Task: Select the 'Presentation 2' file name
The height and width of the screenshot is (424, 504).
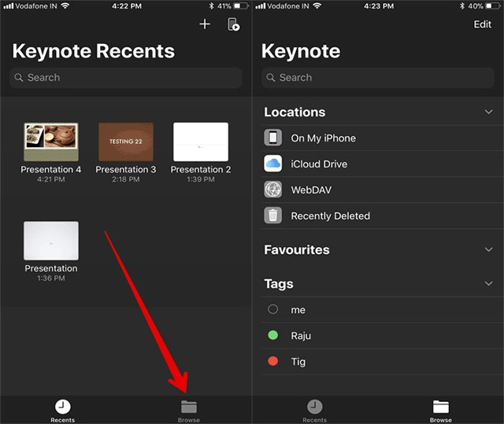Action: point(201,169)
